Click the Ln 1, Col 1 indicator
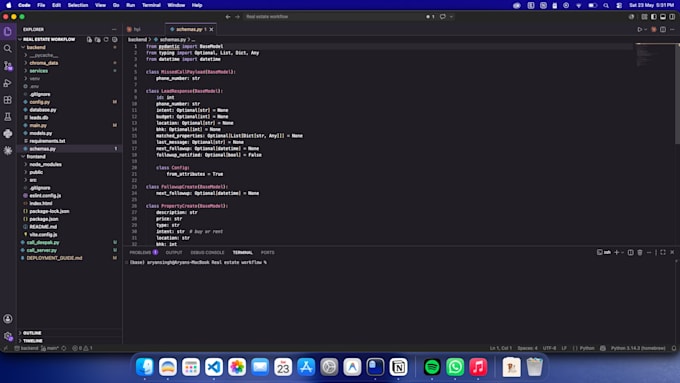This screenshot has width=680, height=383. (501, 348)
